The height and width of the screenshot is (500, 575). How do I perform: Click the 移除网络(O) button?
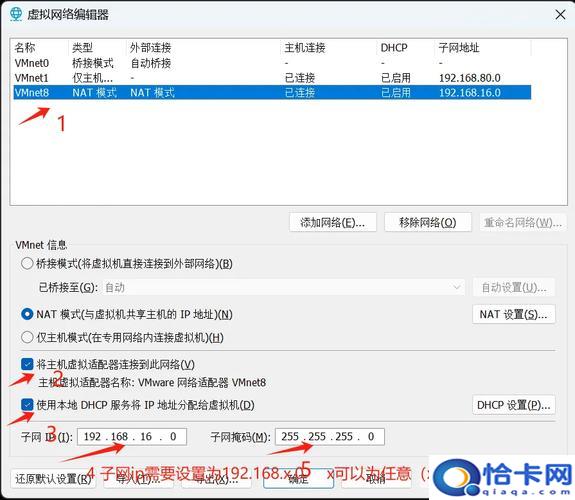(x=428, y=222)
